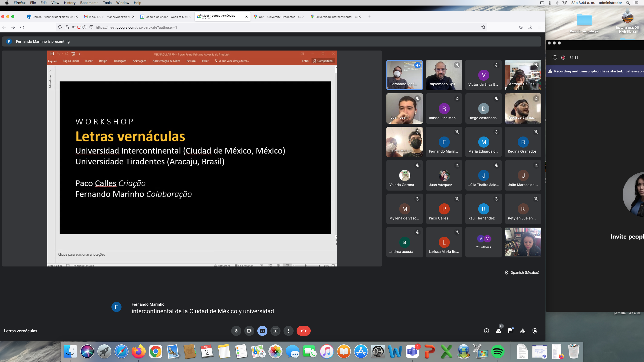644x362 pixels.
Task: Open Firefox Tools menu
Action: click(x=107, y=3)
